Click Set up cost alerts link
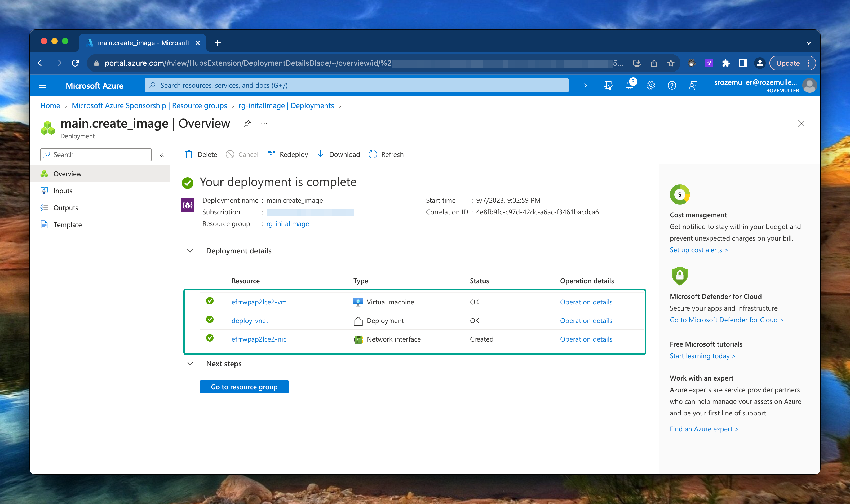Viewport: 850px width, 504px height. point(698,250)
